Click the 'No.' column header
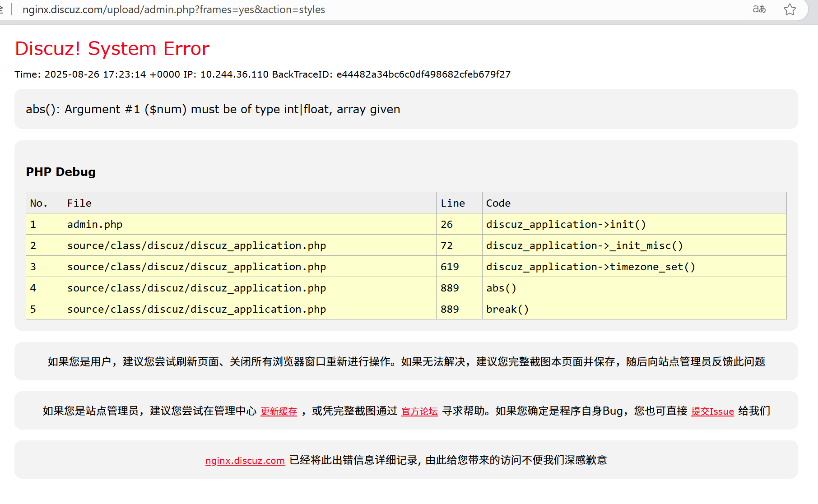This screenshot has height=504, width=818. click(x=44, y=203)
